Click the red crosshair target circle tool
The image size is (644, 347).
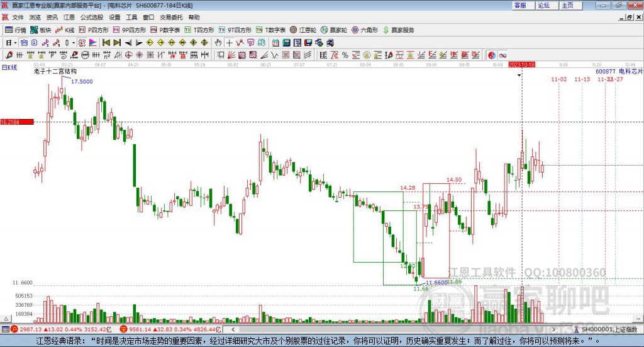point(128,55)
